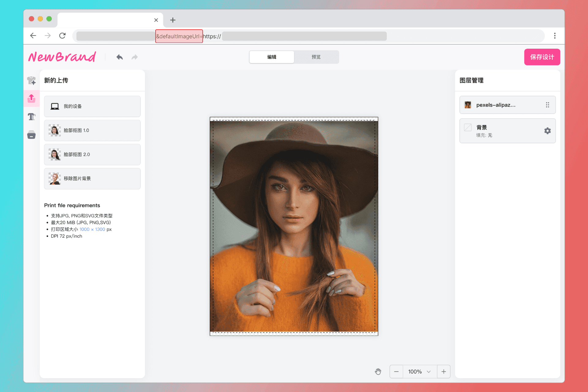Select 移除图片背景 option
Viewport: 588px width, 392px height.
[92, 179]
